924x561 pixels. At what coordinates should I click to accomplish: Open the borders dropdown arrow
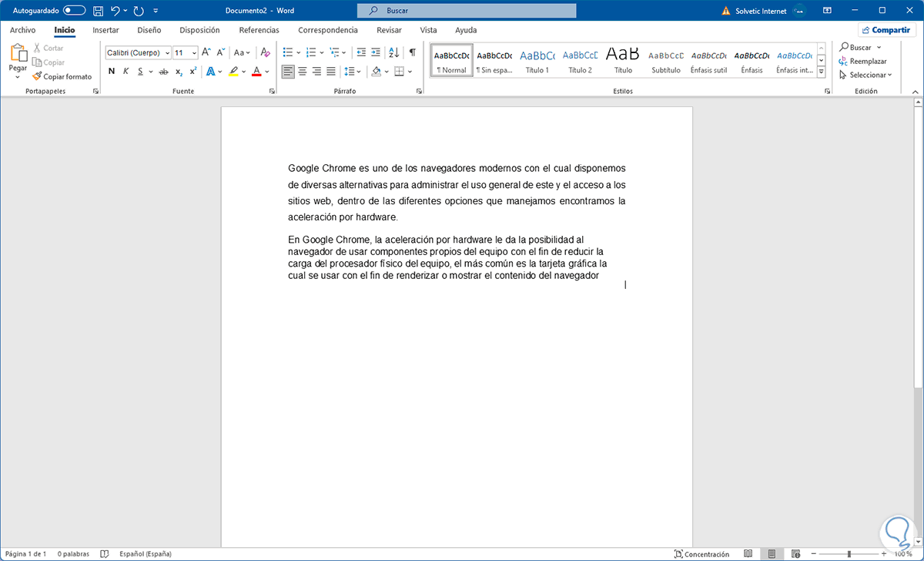coord(410,71)
